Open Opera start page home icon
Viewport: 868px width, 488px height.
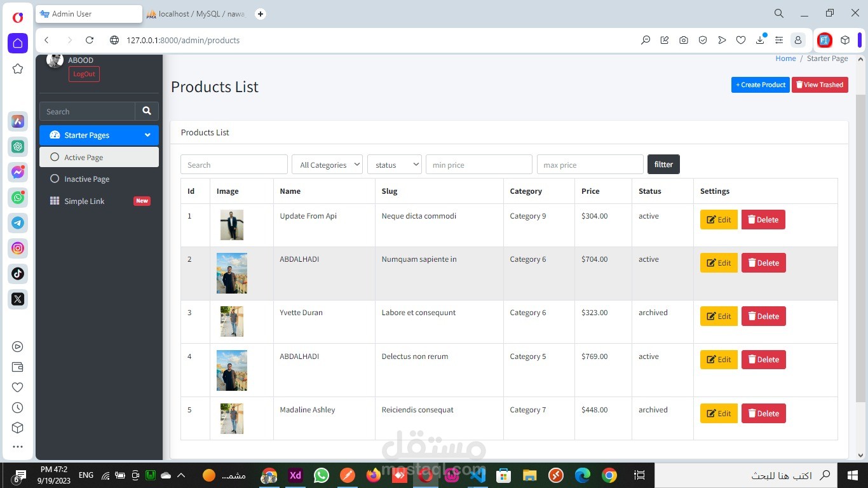(18, 43)
